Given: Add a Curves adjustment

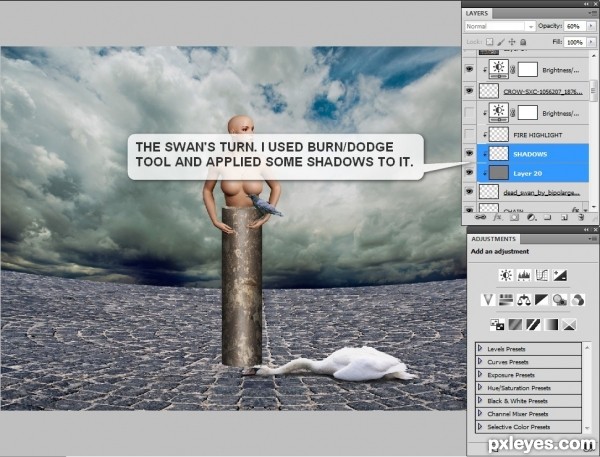Looking at the screenshot, I should pyautogui.click(x=541, y=275).
